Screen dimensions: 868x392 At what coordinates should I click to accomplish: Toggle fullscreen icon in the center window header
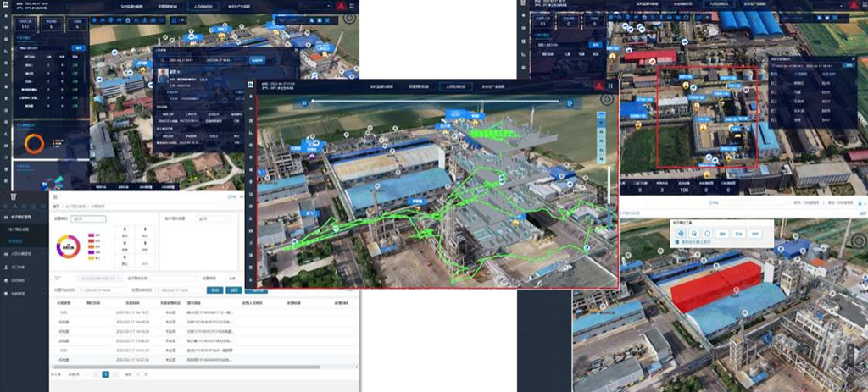(x=610, y=86)
